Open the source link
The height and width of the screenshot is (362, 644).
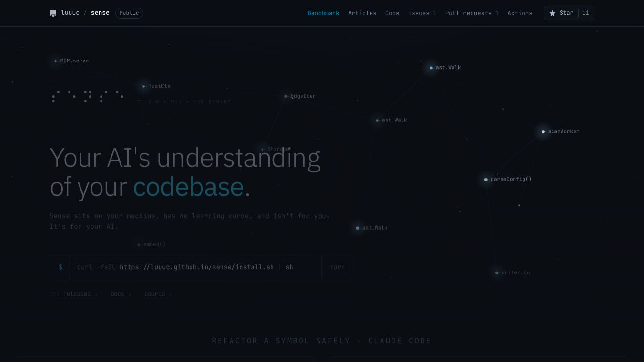tap(158, 294)
